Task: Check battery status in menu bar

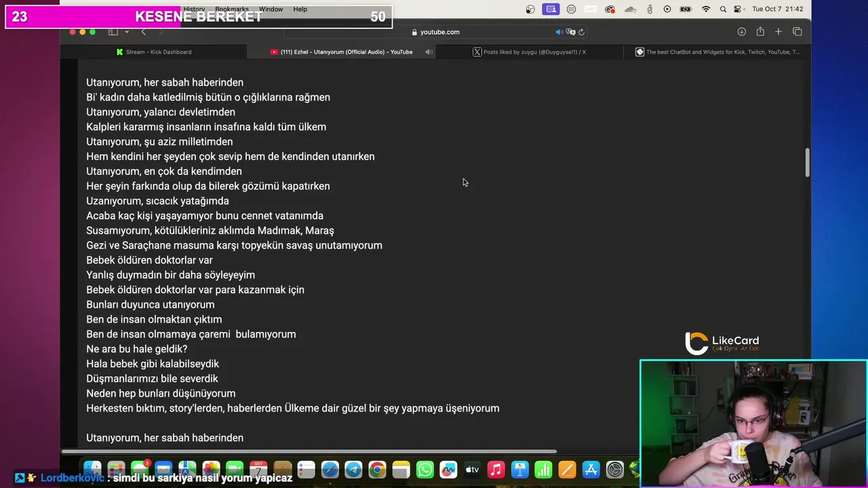Action: pos(686,9)
